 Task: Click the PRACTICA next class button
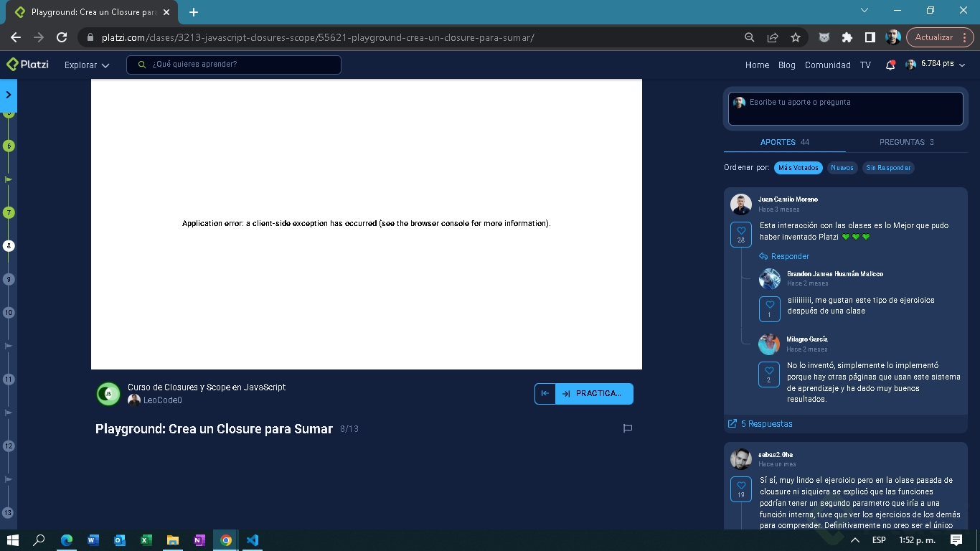point(594,394)
